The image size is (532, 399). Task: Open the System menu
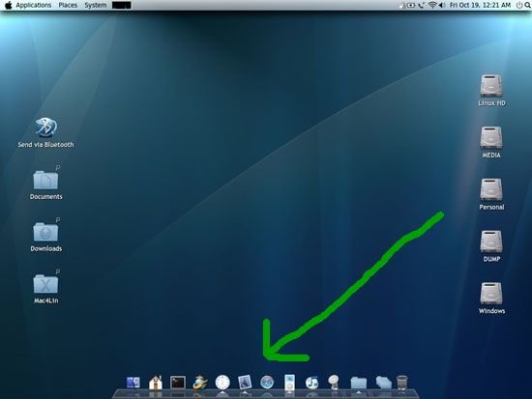coord(96,5)
